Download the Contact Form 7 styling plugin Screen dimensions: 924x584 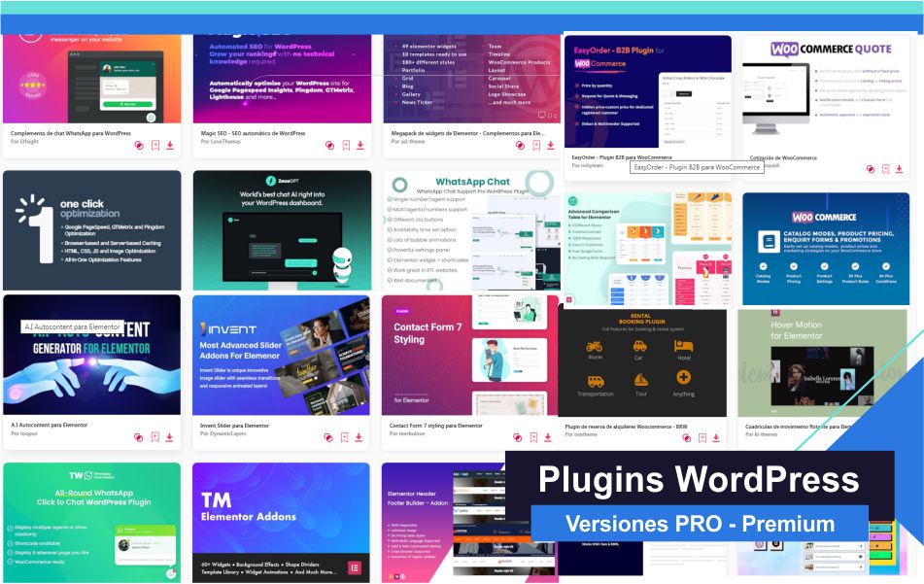pos(547,437)
